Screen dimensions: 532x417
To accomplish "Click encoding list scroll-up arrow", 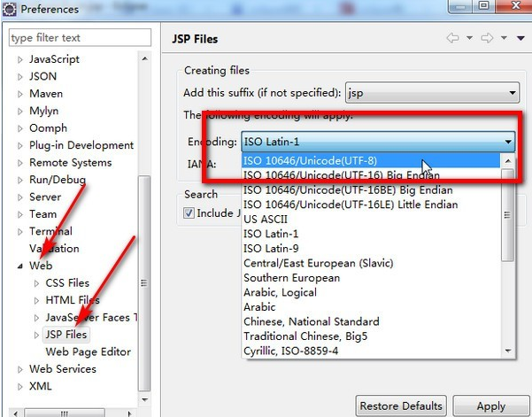I will [x=508, y=160].
